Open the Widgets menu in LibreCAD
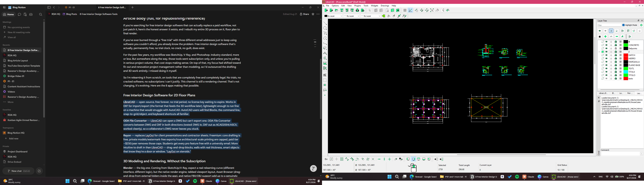The width and height of the screenshot is (644, 185). (x=374, y=6)
